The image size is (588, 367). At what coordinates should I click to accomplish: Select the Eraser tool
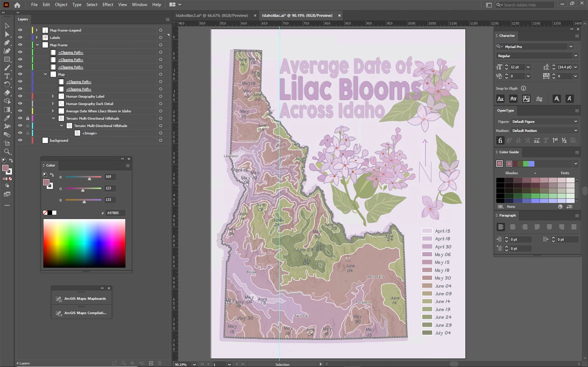click(7, 93)
